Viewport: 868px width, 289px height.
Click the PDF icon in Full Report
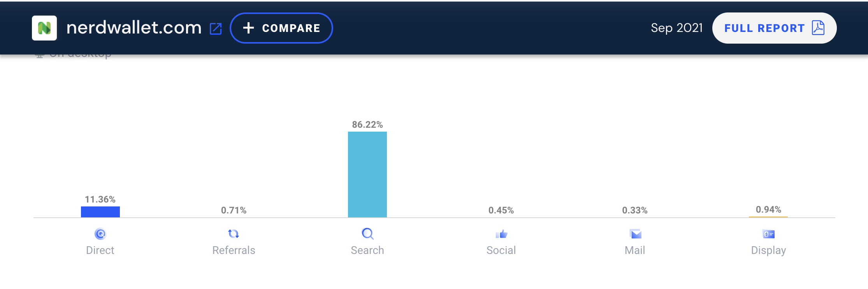coord(818,28)
